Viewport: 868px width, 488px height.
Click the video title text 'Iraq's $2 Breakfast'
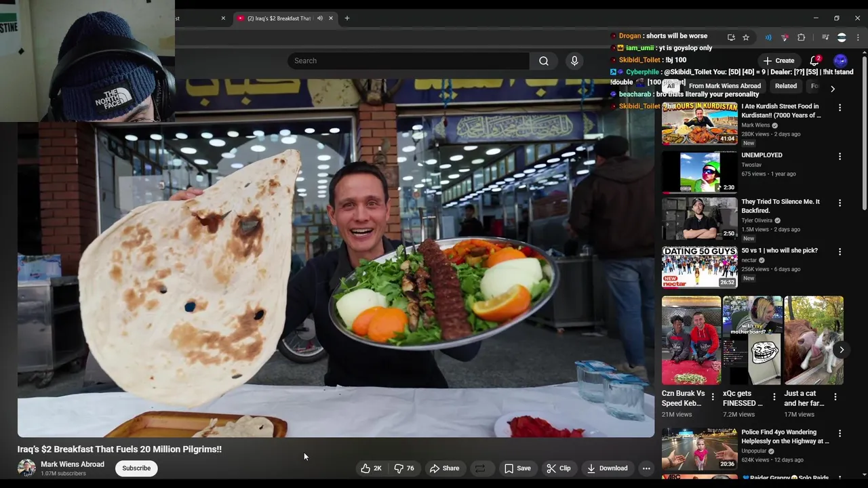click(119, 449)
